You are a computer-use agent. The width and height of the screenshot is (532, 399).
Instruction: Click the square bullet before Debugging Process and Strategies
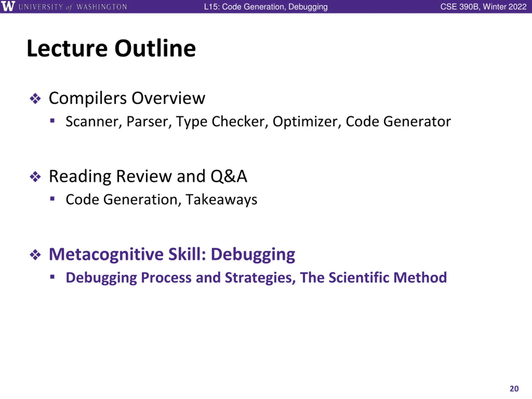[x=52, y=277]
